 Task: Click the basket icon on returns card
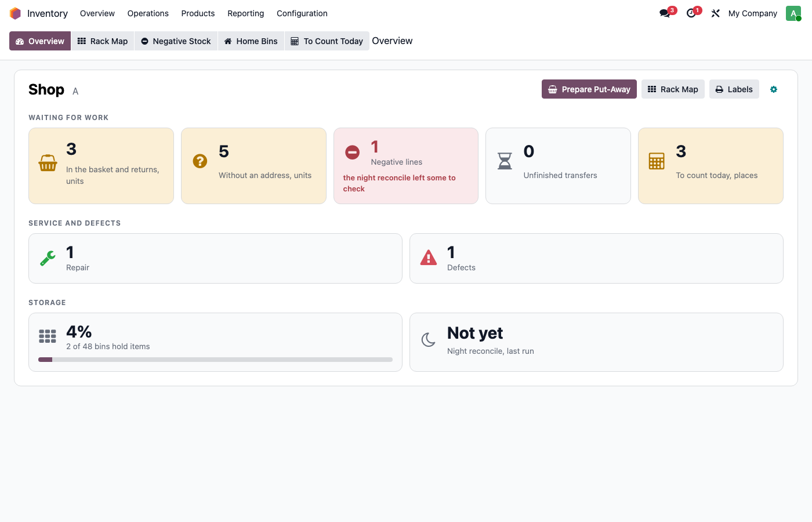[x=48, y=163]
